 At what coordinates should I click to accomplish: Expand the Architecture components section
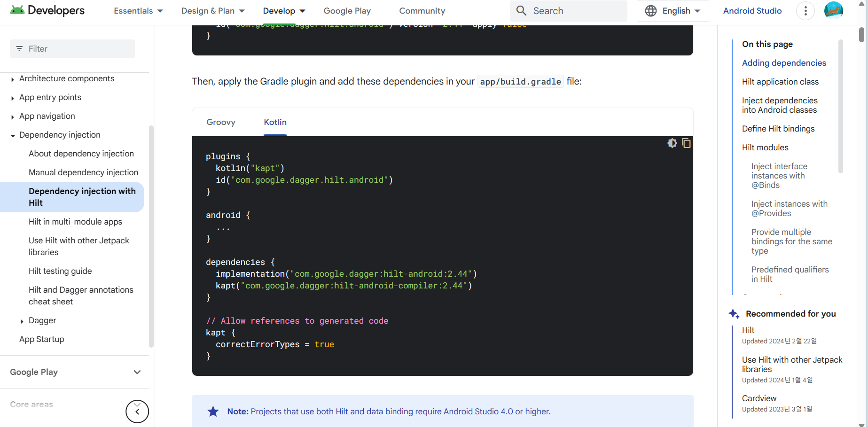click(12, 79)
